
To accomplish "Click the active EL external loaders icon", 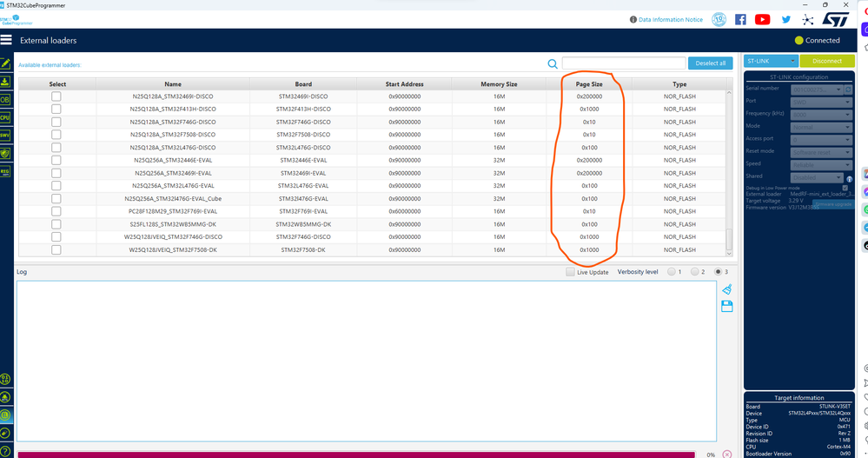I will tap(5, 415).
